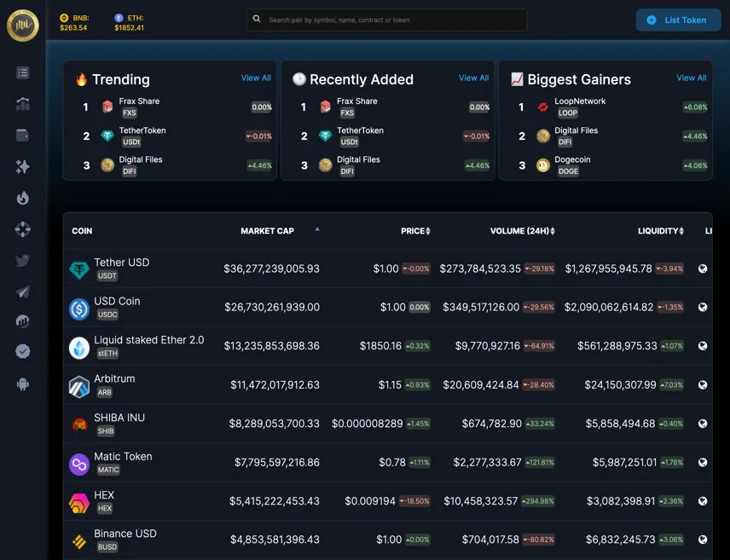This screenshot has width=730, height=560.
Task: Open Liquid staked Ether 2.0 name
Action: click(149, 340)
